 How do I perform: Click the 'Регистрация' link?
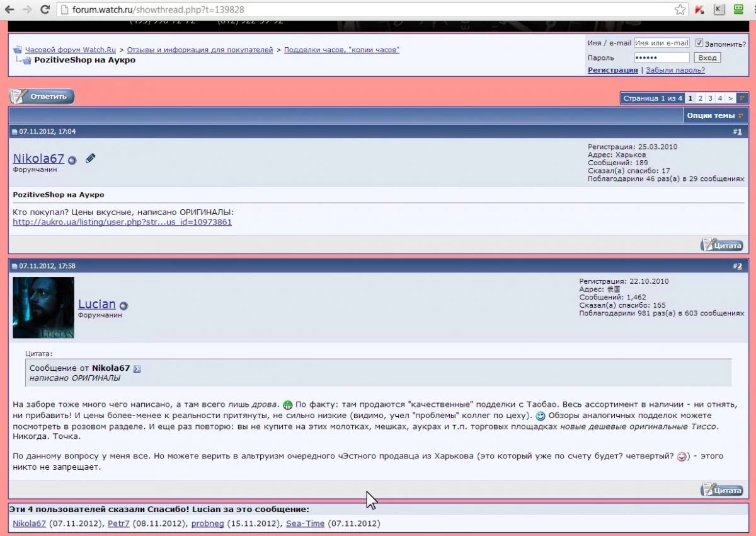point(612,70)
